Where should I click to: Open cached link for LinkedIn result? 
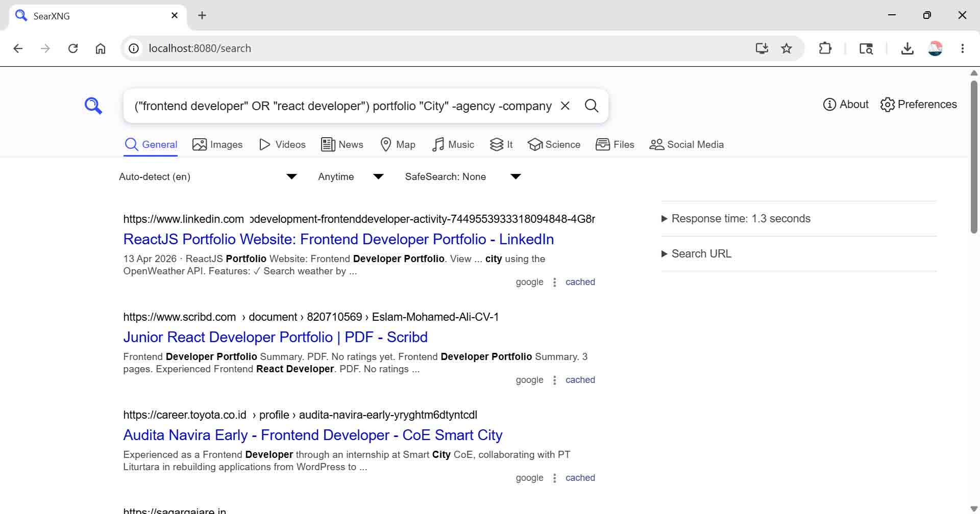coord(580,282)
